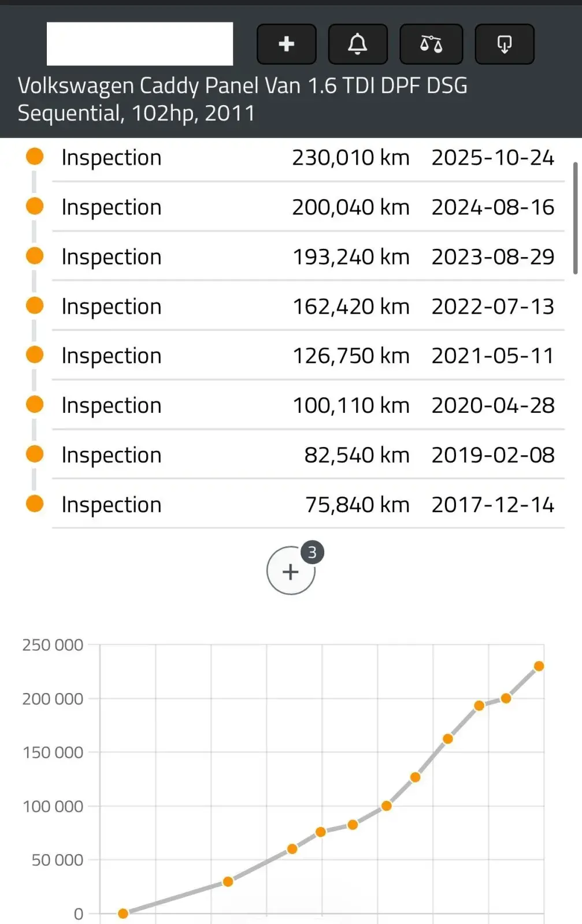Click the orange dot for 75,840 km inspection
582x924 pixels.
[35, 504]
